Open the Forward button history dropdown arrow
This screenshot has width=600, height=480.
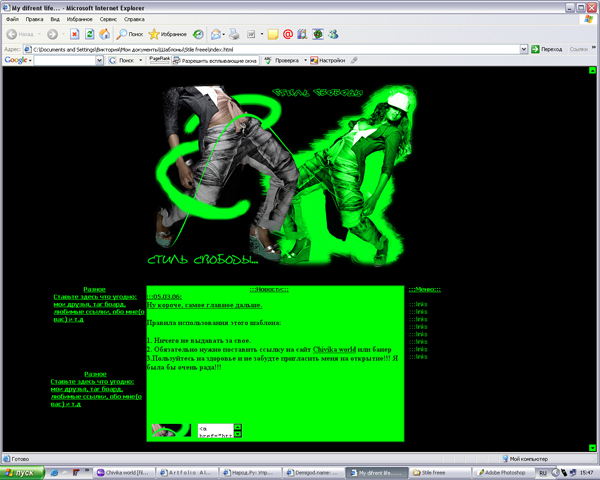[63, 34]
